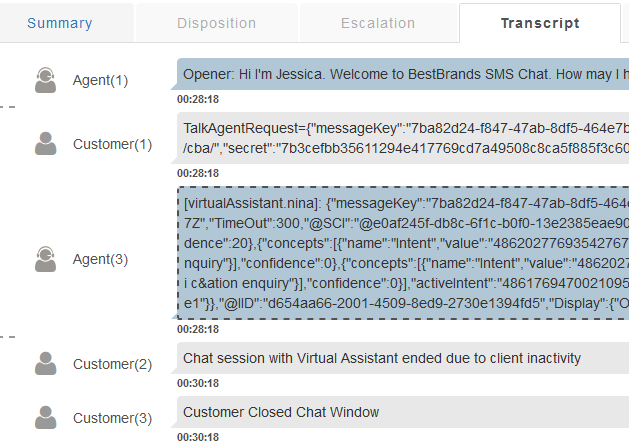Click the Customer(2) speaker label

[x=113, y=363]
